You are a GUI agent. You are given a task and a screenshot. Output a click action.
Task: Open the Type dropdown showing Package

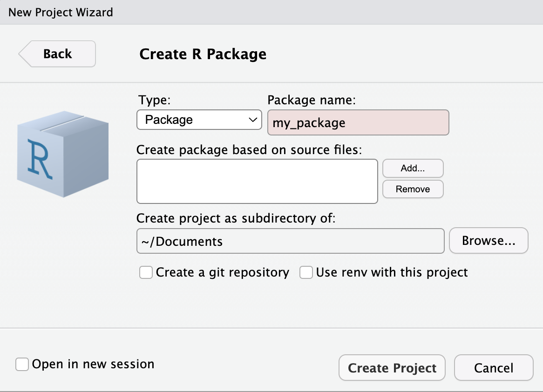pyautogui.click(x=199, y=120)
